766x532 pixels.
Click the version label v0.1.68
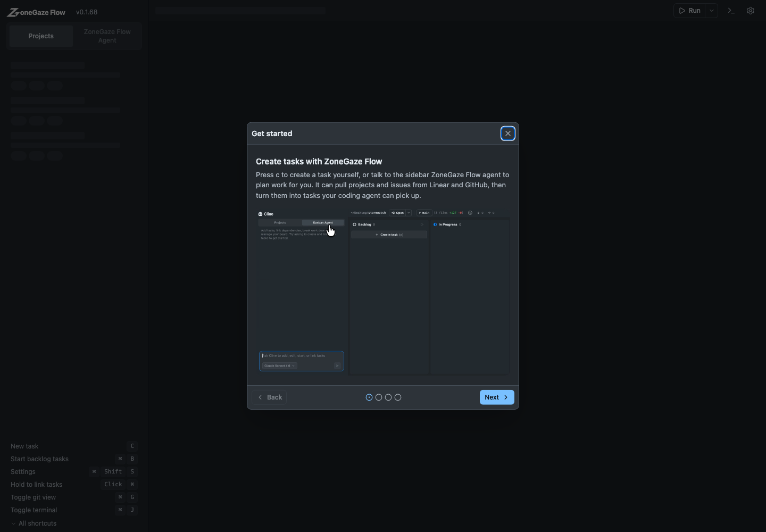[87, 12]
